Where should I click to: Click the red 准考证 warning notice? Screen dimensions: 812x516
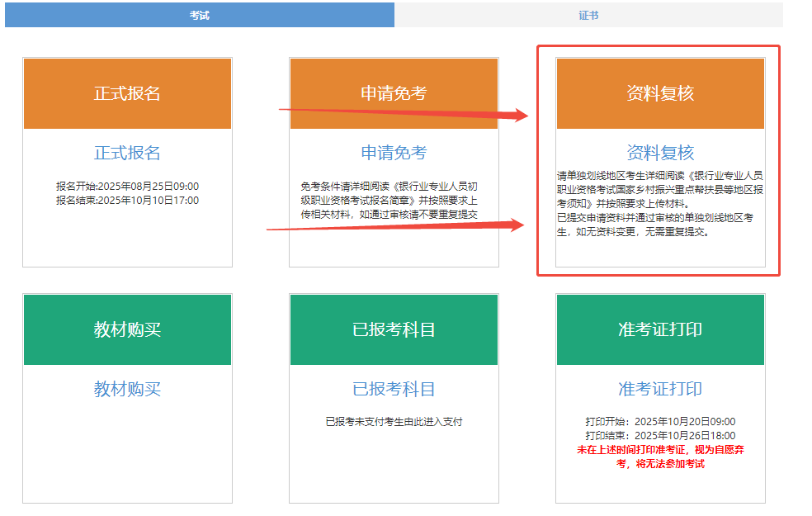tap(660, 457)
